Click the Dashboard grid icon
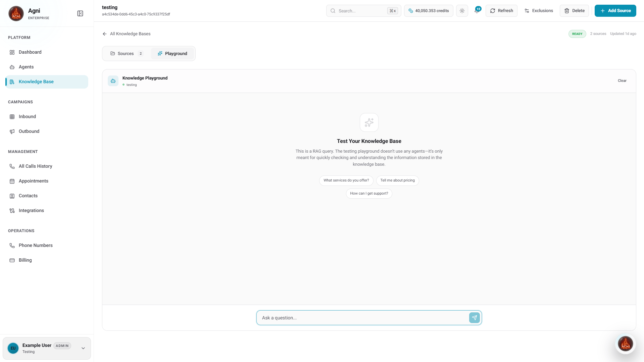The height and width of the screenshot is (362, 644). point(12,52)
